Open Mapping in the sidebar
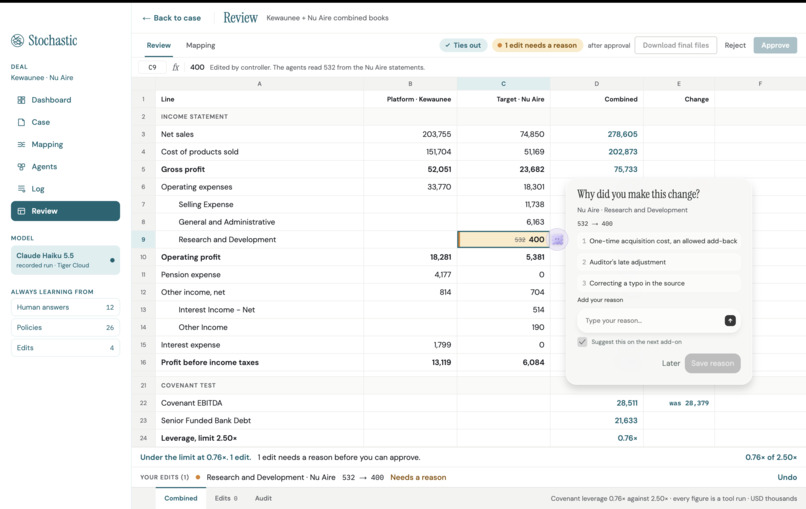Viewport: 806px width, 509px height. (65, 144)
